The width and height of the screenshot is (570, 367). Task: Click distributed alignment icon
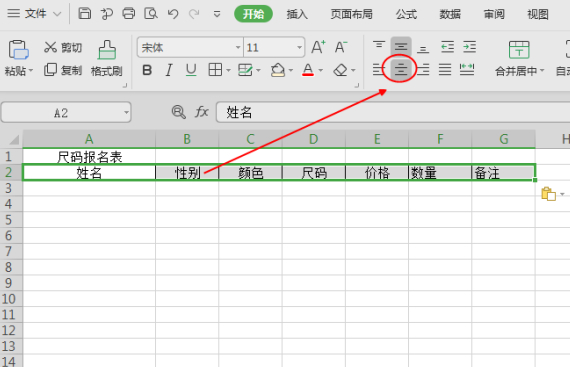click(x=467, y=69)
